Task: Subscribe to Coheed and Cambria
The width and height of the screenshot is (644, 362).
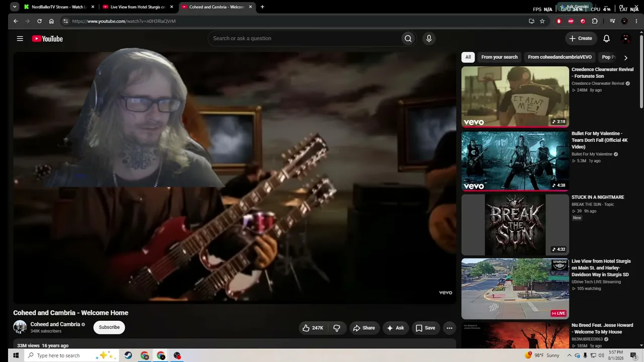Action: pos(109,327)
